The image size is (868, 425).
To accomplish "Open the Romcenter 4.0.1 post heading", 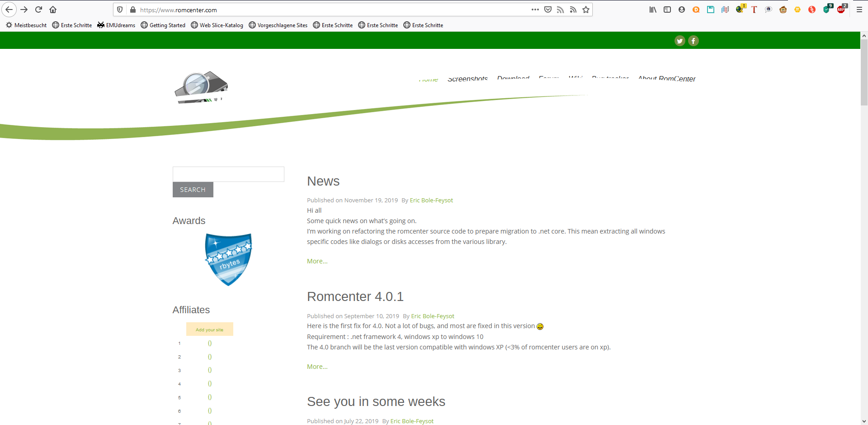I will [x=355, y=296].
